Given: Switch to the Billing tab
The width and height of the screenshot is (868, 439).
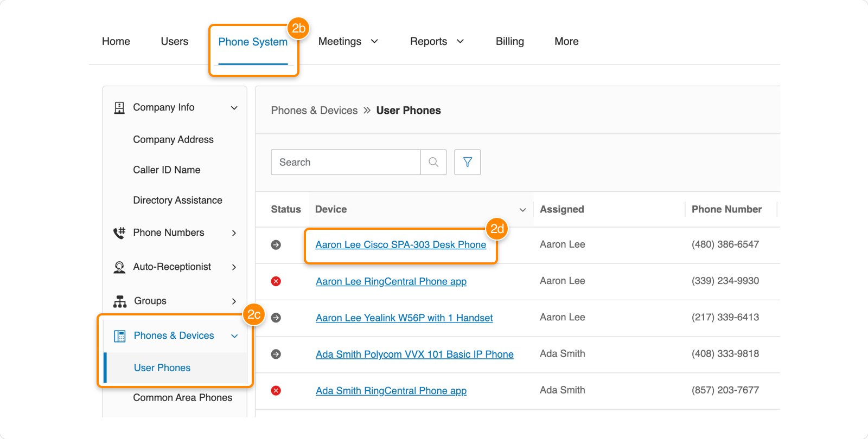Looking at the screenshot, I should 509,42.
